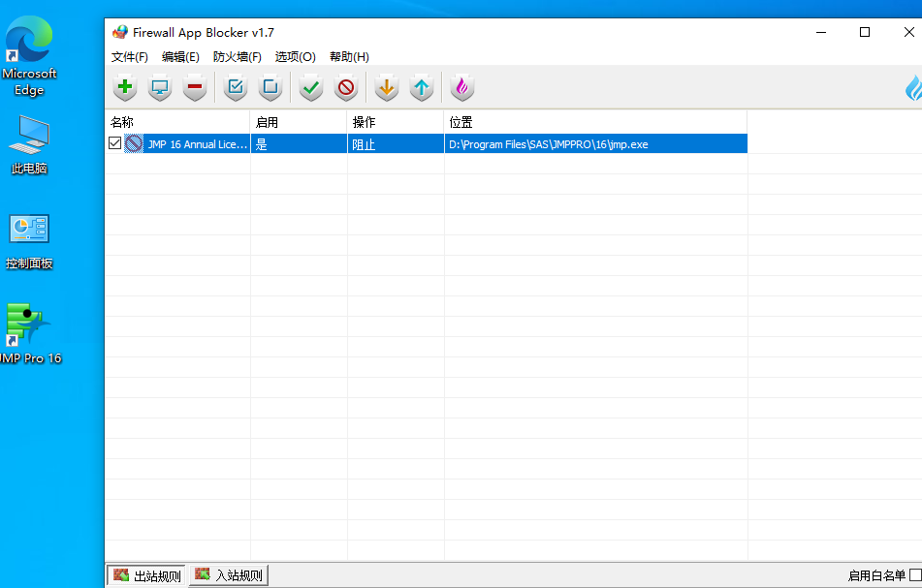Click the orange down-arrow Import icon
The image size is (922, 588).
(386, 87)
